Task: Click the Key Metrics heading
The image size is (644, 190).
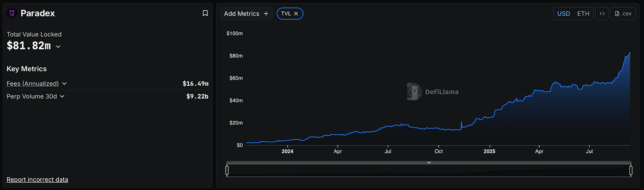Action: (27, 69)
